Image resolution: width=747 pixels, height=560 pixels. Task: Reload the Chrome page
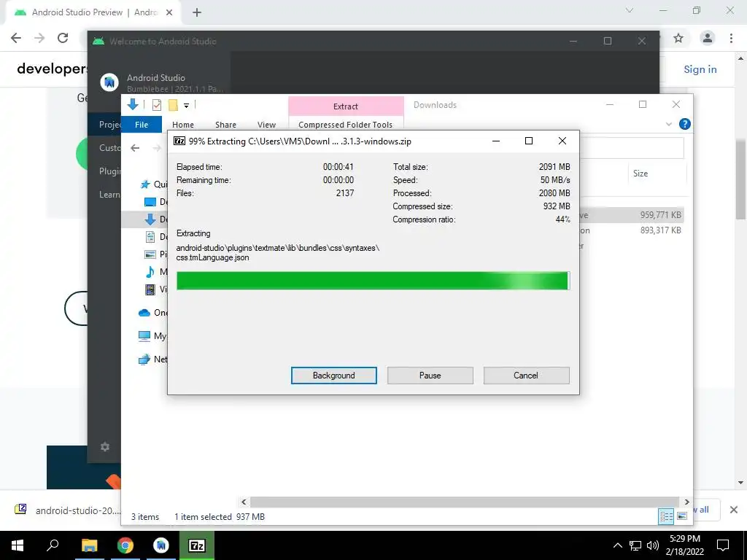point(63,38)
